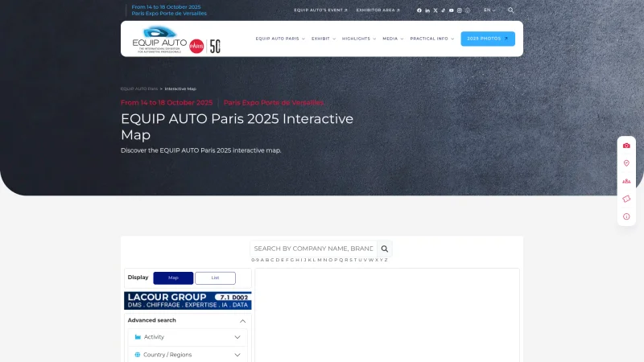Open EXHIBITOR AREA link
Screen dimensions: 644x362
tap(378, 10)
